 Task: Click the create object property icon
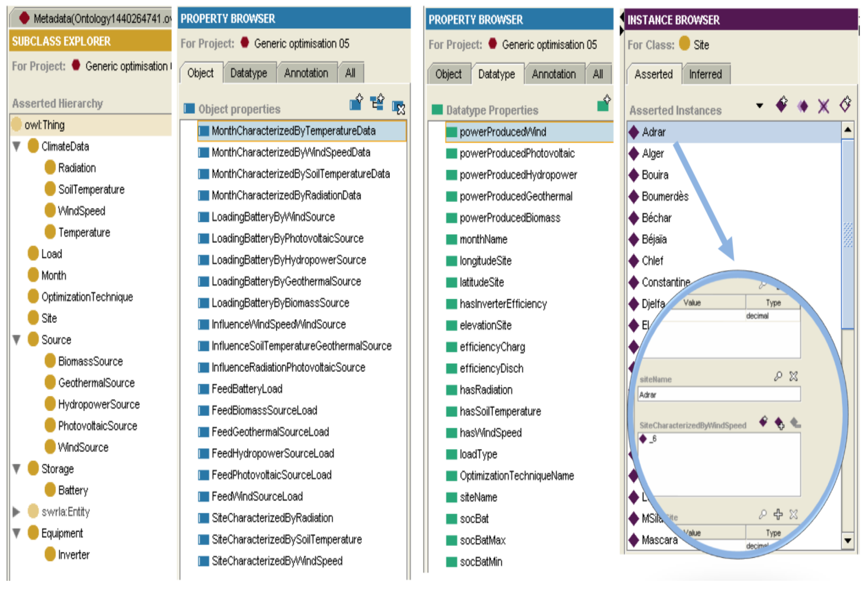[x=356, y=103]
